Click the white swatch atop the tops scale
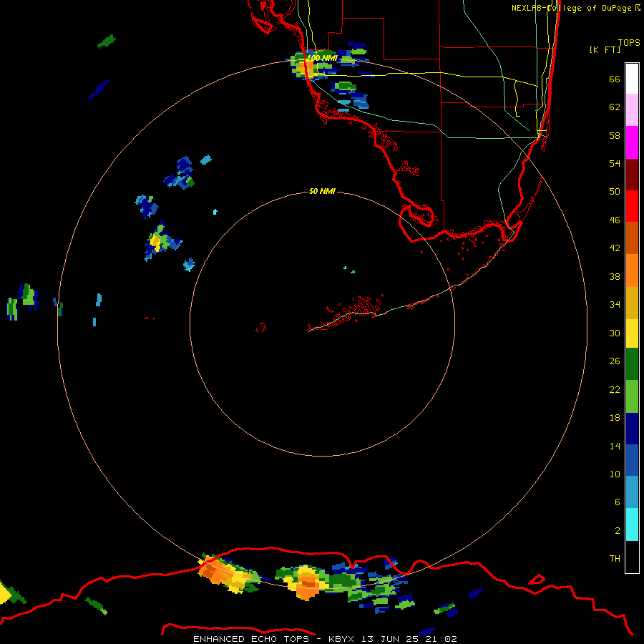The image size is (644, 644). [x=632, y=79]
